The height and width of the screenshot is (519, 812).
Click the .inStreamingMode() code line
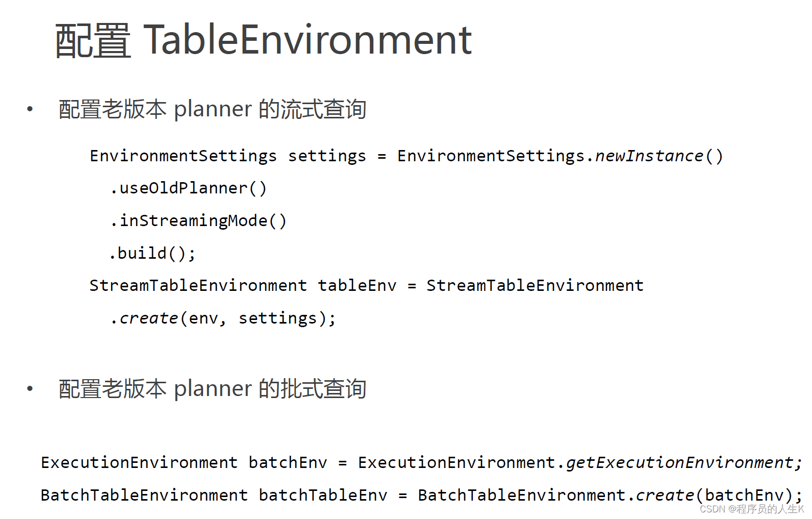pos(198,221)
